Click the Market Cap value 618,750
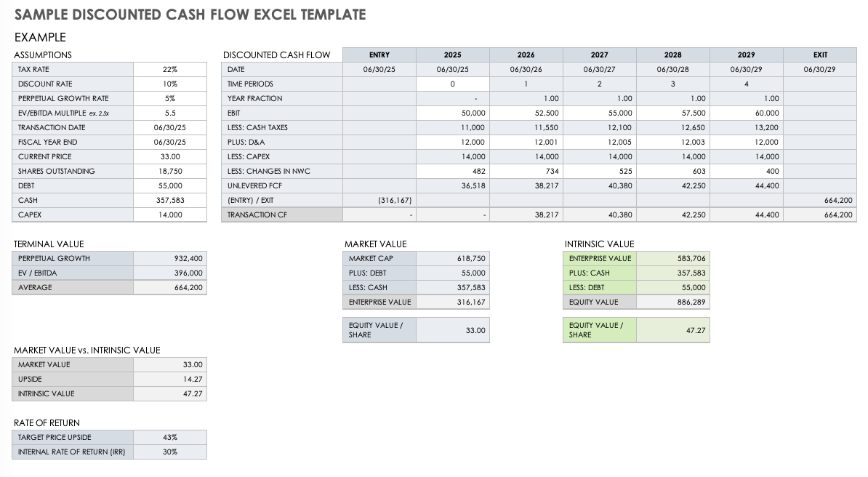Viewport: 868px width, 477px height. pos(452,258)
